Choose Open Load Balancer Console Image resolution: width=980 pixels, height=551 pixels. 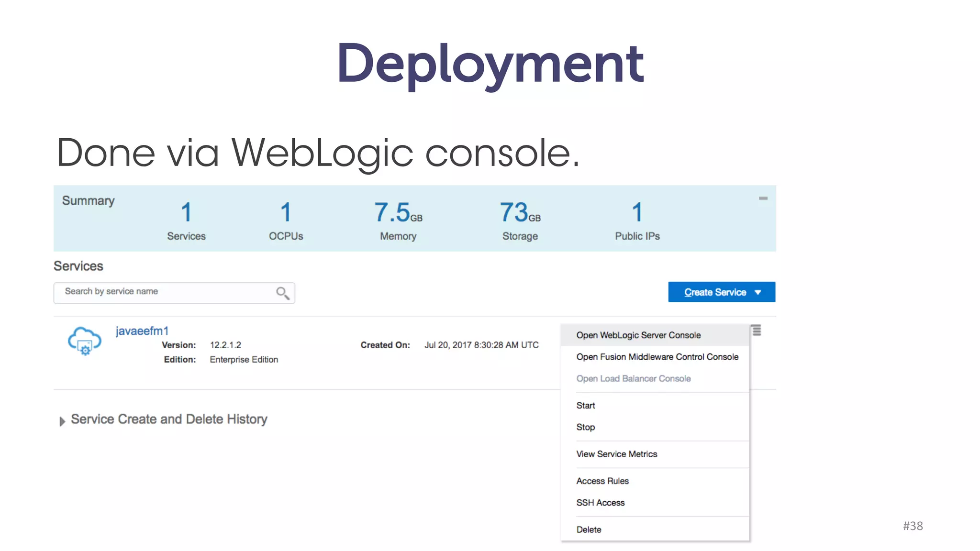(633, 378)
